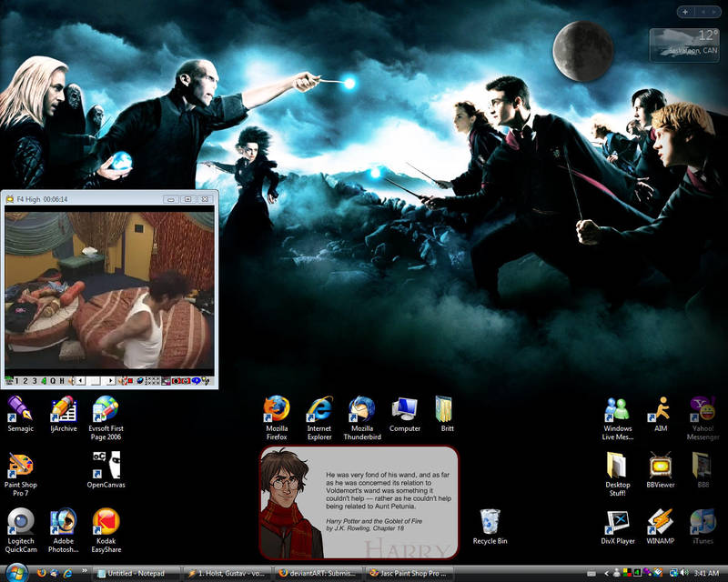
Task: Click the red stop square in viewer toolbar
Action: pos(130,381)
